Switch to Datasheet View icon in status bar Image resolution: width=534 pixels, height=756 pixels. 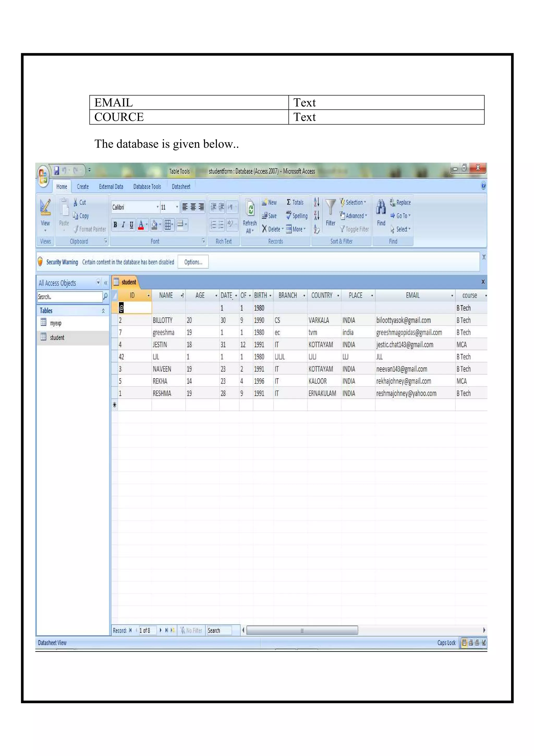click(464, 643)
